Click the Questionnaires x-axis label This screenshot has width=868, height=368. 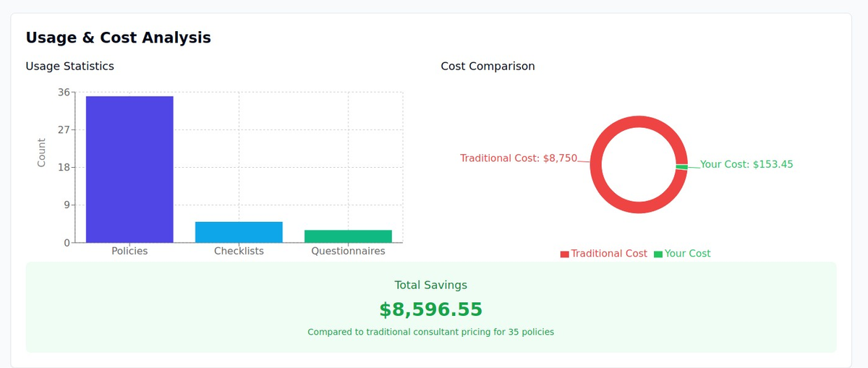(x=348, y=252)
